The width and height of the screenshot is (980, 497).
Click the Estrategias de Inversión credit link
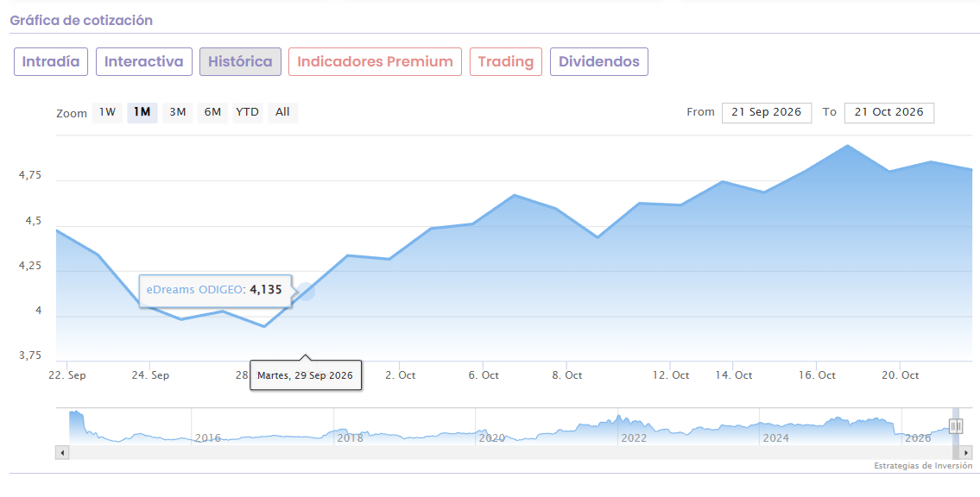tap(923, 466)
